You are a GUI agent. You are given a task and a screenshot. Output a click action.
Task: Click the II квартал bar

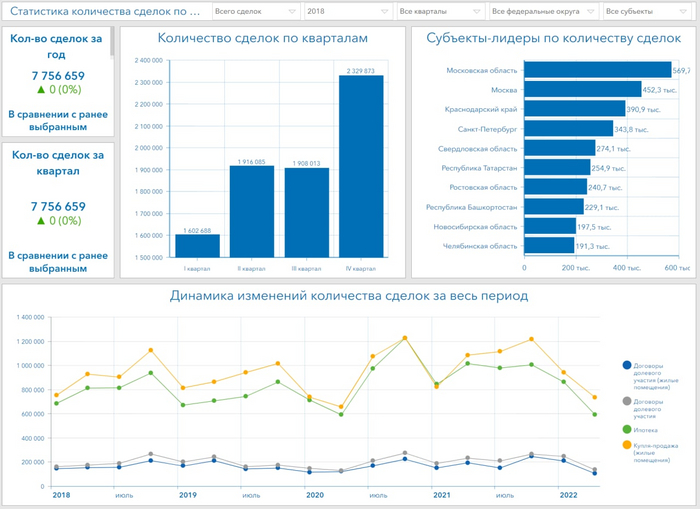[252, 212]
